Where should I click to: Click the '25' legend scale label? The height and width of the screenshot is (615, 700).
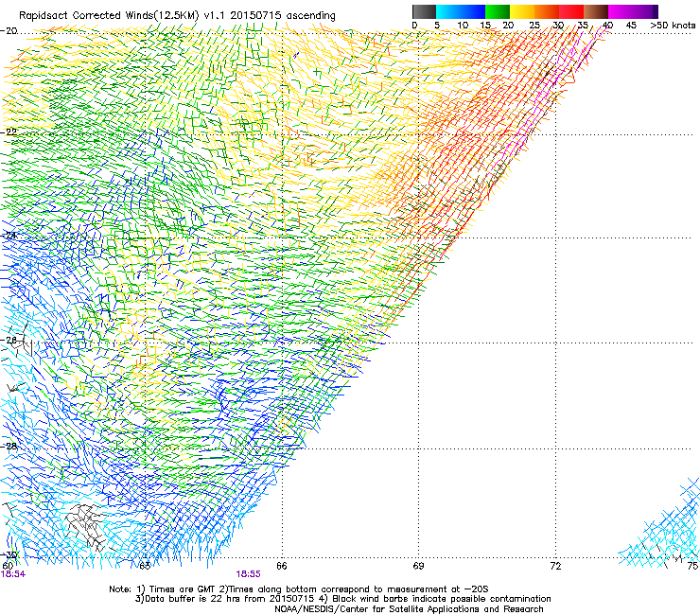click(534, 25)
